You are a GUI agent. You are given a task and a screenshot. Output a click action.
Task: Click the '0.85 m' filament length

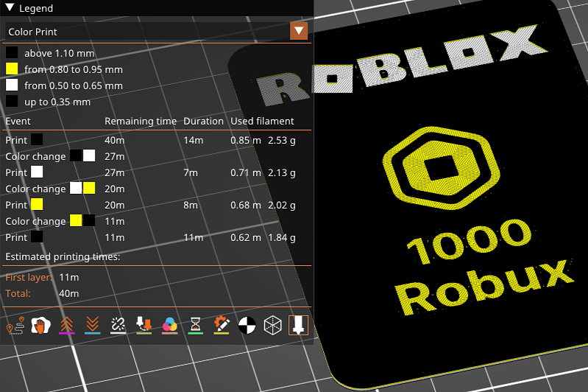coord(246,141)
